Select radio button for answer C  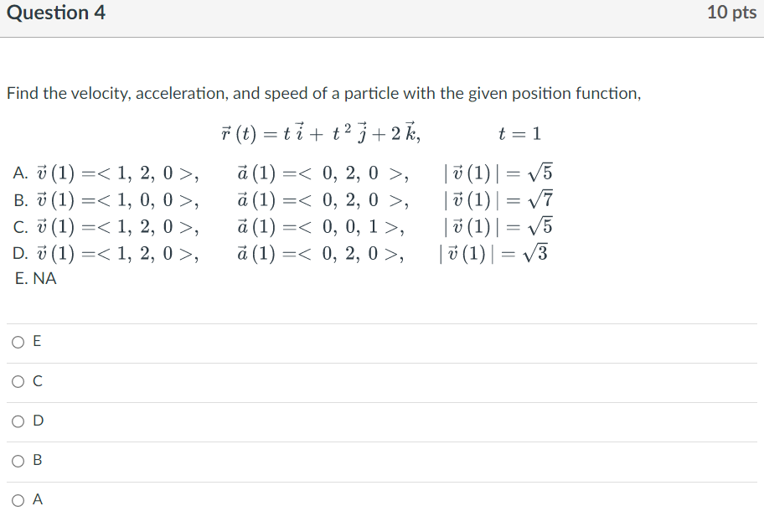(18, 381)
